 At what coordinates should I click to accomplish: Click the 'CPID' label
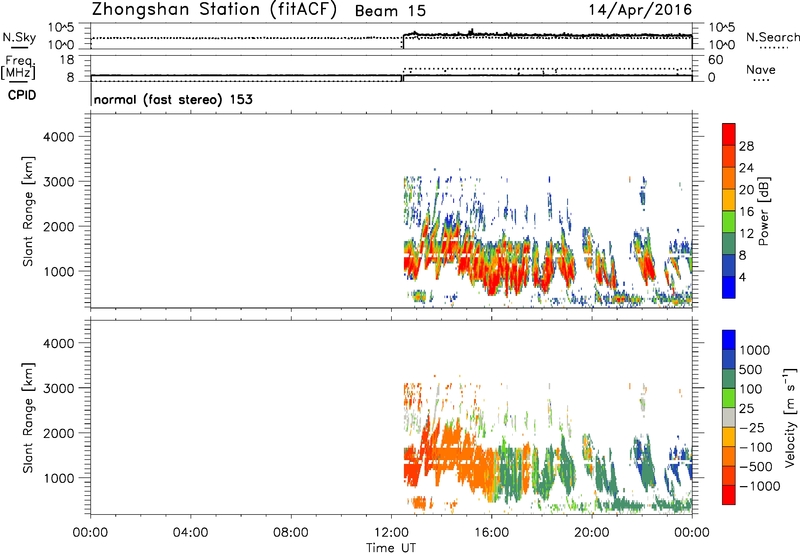[x=22, y=95]
